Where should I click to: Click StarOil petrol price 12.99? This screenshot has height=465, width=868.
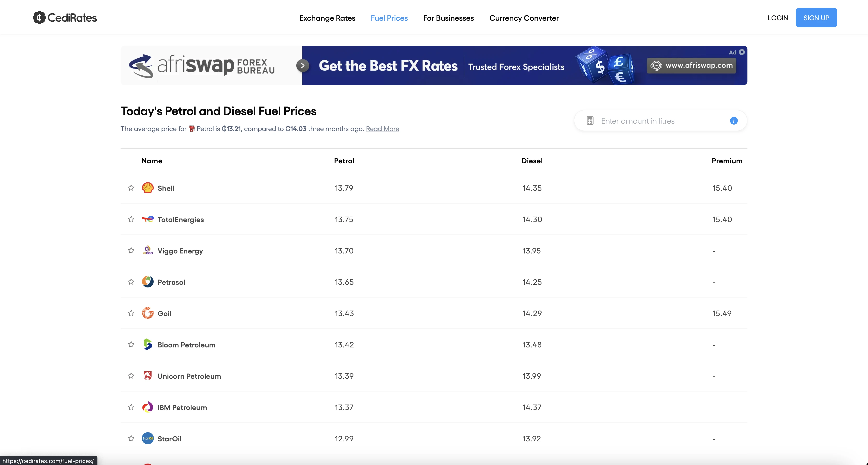(344, 439)
